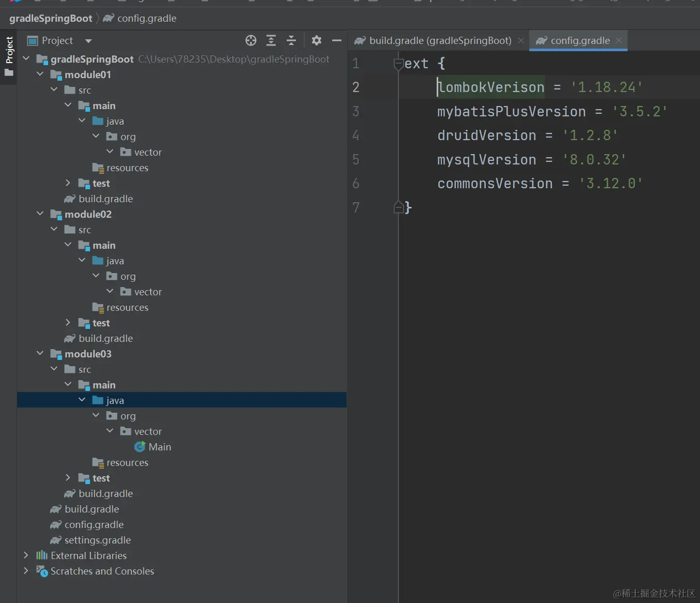Click line number 5 in the editor gutter

[x=356, y=159]
